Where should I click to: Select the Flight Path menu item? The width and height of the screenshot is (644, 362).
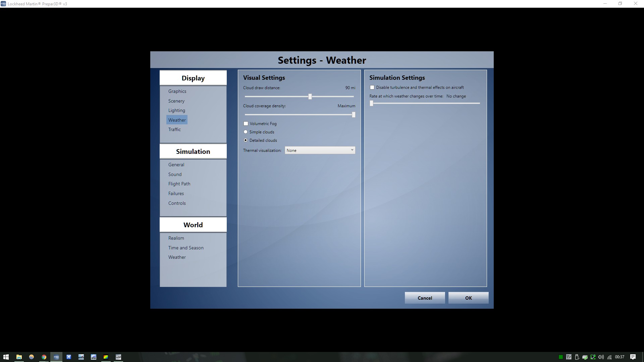tap(179, 183)
